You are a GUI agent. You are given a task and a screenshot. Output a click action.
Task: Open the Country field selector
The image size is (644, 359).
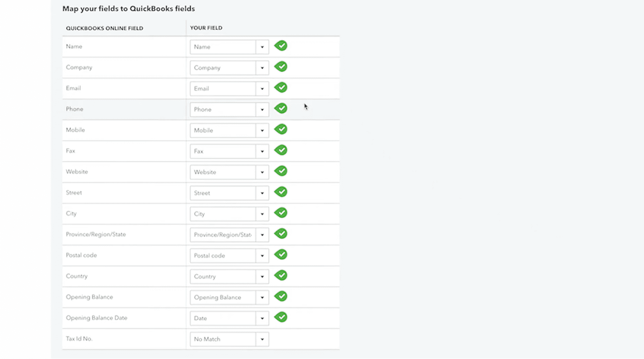click(262, 276)
